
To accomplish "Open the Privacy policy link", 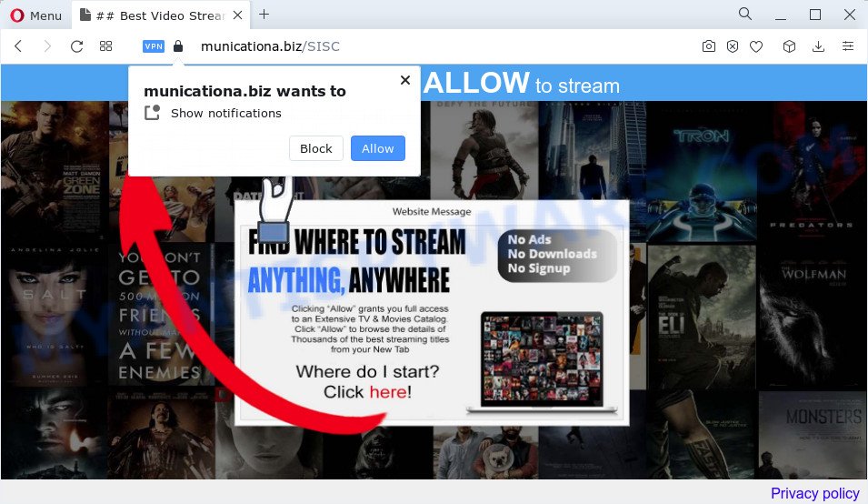I will (815, 493).
